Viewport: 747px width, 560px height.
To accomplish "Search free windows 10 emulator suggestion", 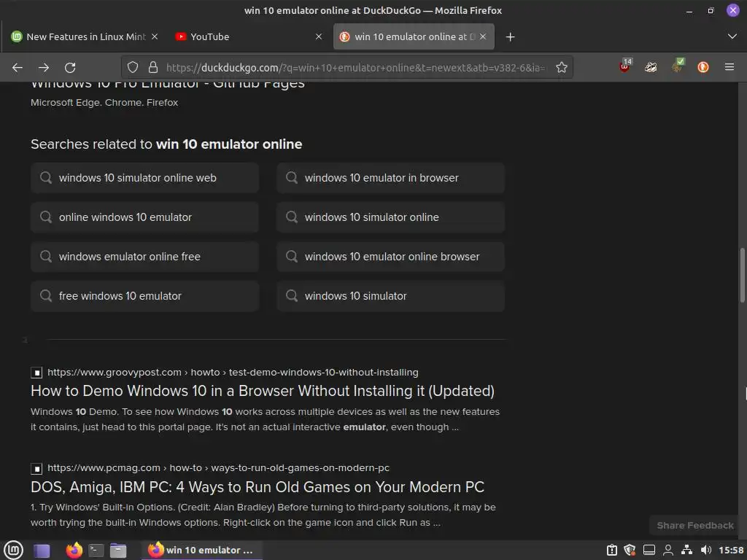I will (x=145, y=296).
